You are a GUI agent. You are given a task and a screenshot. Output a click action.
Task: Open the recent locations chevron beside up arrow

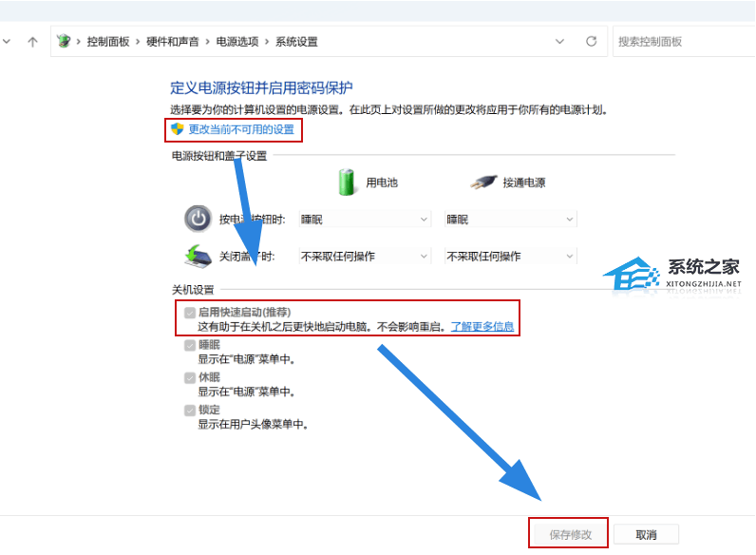click(7, 42)
